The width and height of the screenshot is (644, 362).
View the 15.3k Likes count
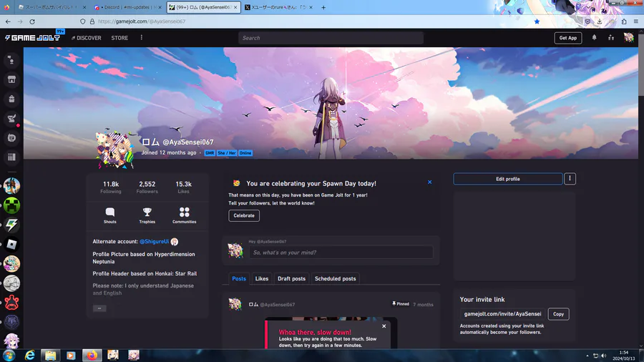click(x=184, y=187)
